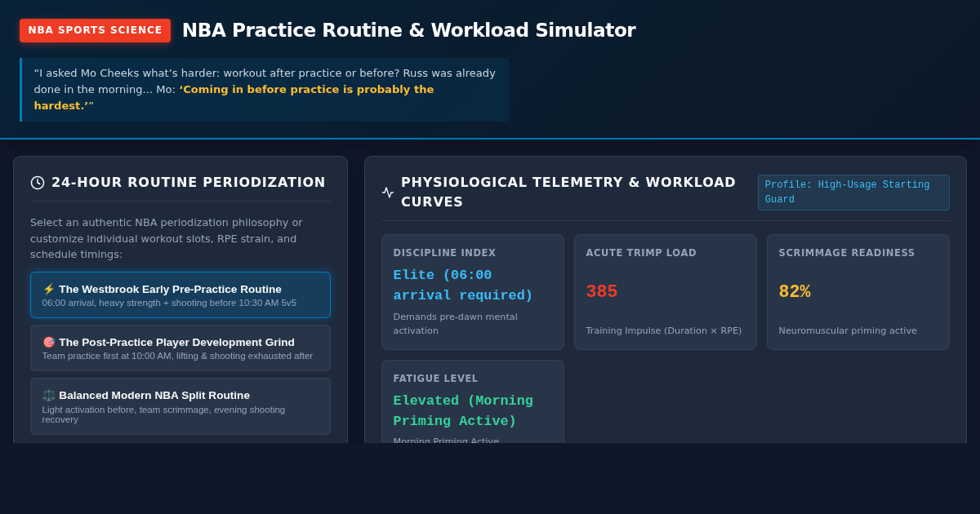
Task: Click 'Team practice first at 10:00 AM' subtitle
Action: coord(177,356)
